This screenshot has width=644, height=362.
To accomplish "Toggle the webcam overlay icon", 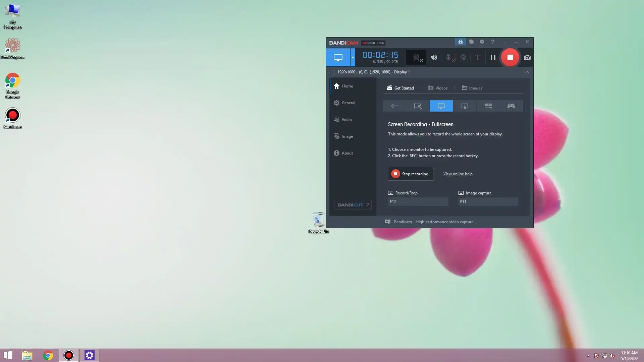I will pos(416,57).
